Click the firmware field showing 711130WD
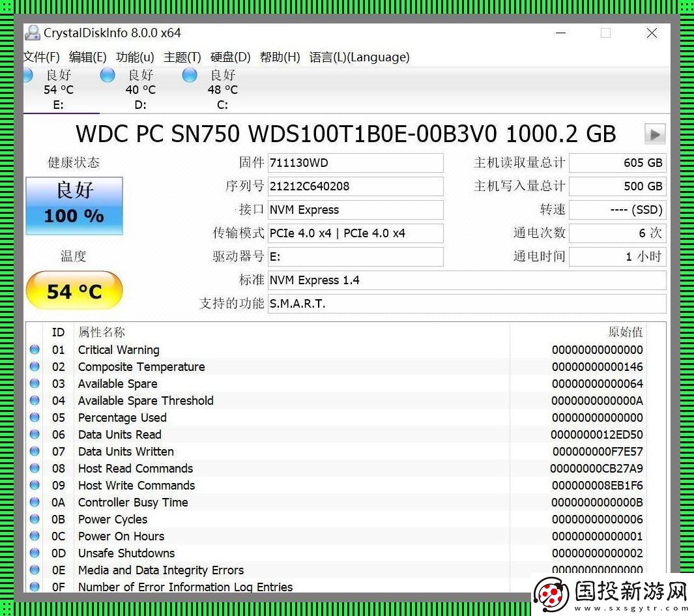 (355, 163)
